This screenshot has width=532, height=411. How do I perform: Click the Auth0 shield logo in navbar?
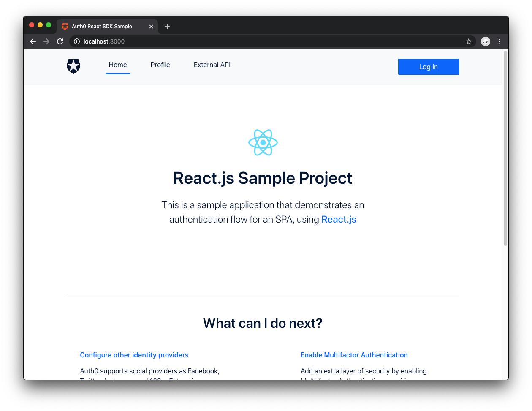73,66
